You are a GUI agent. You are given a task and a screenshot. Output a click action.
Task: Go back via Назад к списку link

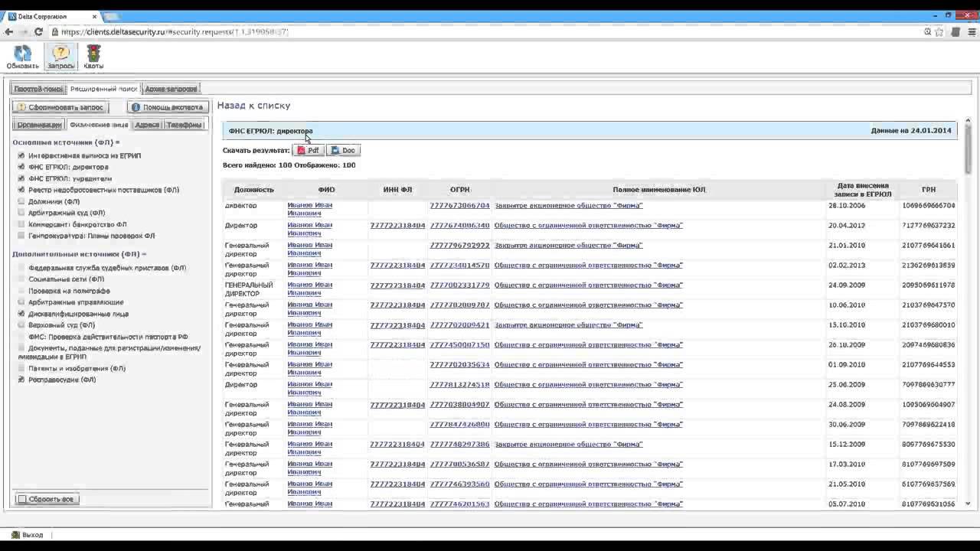tap(253, 106)
